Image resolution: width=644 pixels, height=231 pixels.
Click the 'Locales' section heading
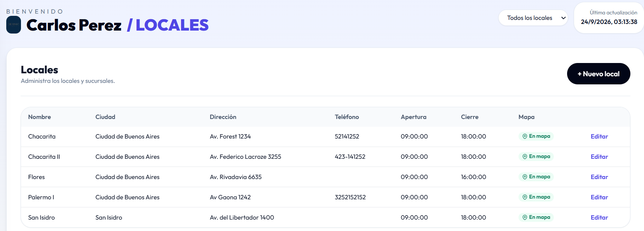coord(39,70)
